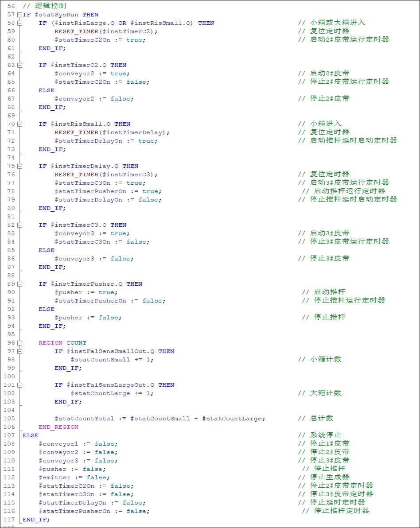Collapse the IF #instFalSensSmallOut.Q block at line 97

click(x=19, y=352)
